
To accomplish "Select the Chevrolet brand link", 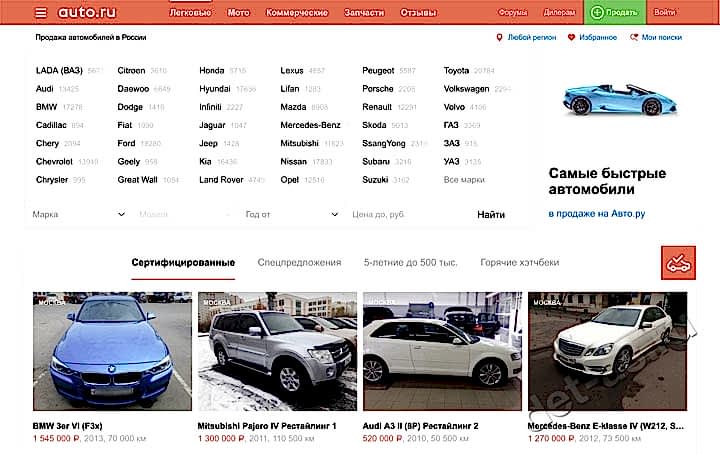I will [x=54, y=162].
